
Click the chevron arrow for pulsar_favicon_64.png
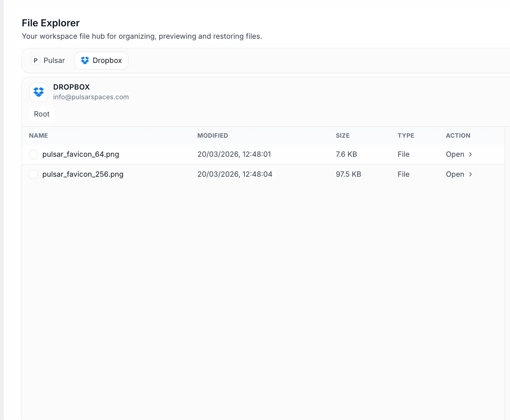click(470, 154)
